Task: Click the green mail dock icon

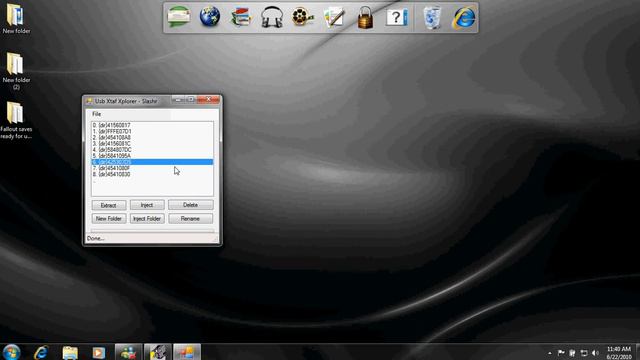Action: pos(179,17)
